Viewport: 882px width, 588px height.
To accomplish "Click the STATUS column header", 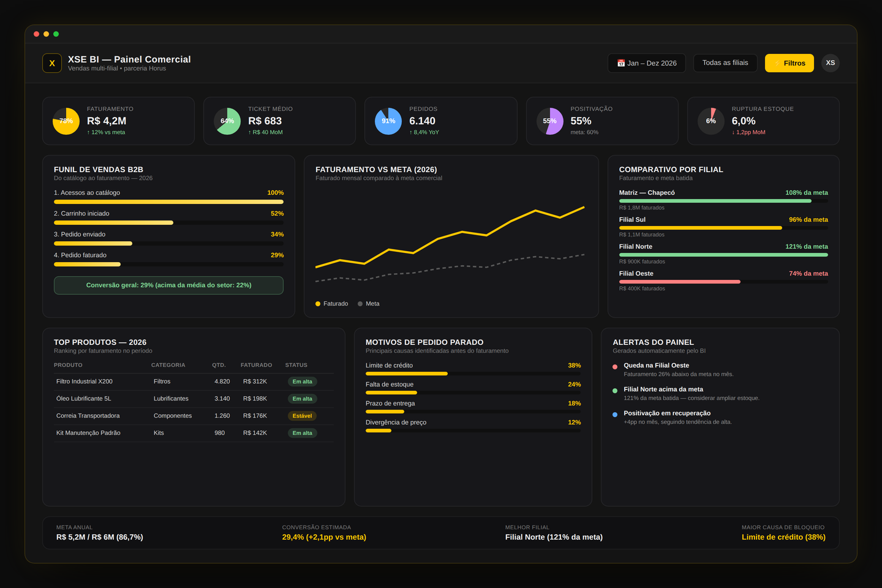I will point(296,365).
